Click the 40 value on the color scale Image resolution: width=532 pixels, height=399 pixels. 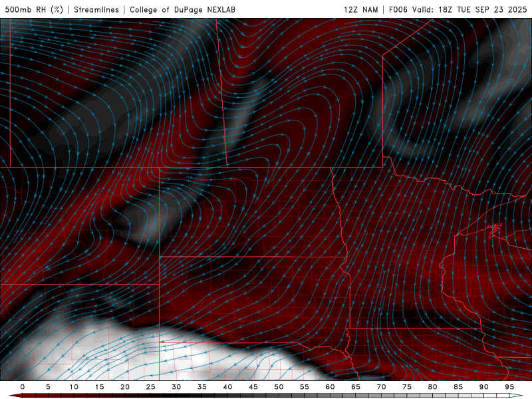(x=227, y=387)
